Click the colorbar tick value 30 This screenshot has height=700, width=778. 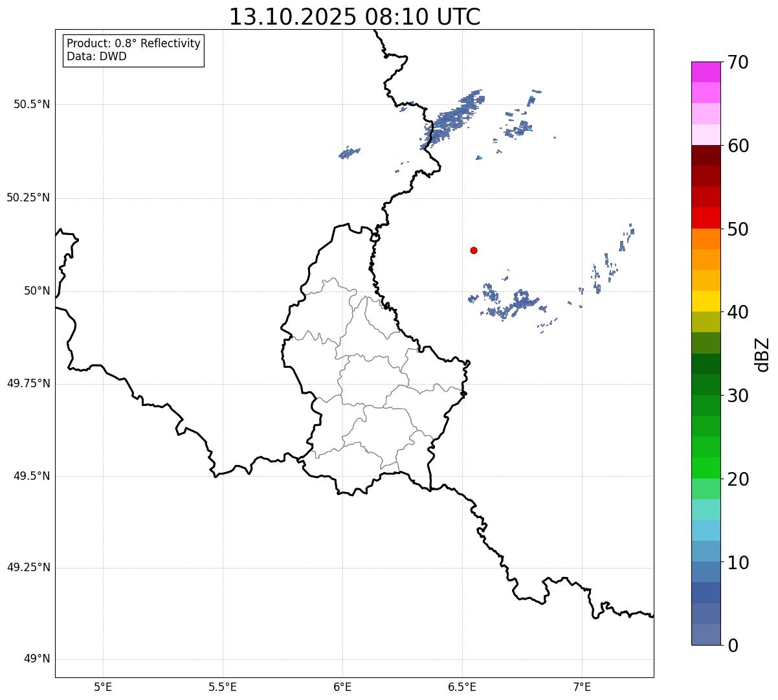click(737, 396)
